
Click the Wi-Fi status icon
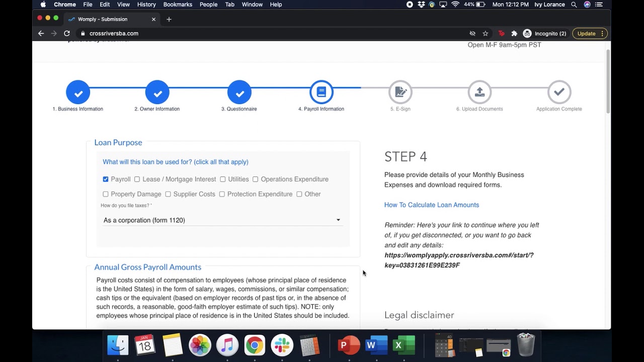[x=455, y=5]
